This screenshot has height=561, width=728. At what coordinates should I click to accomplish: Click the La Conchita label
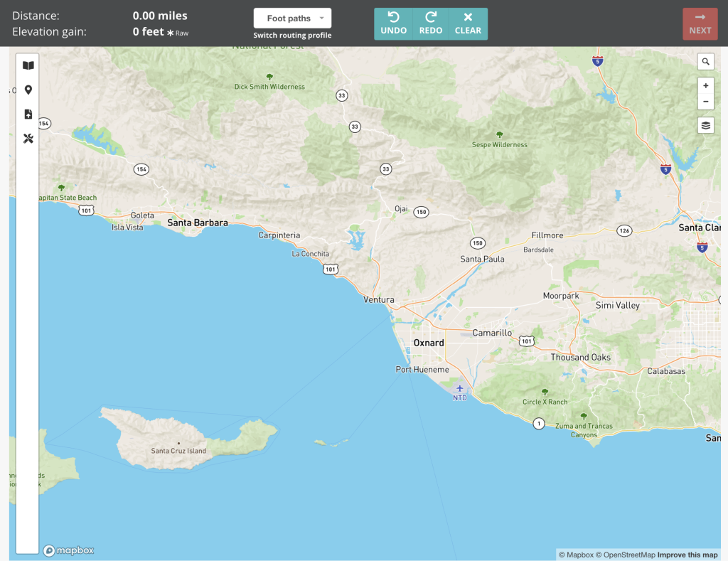coord(310,254)
